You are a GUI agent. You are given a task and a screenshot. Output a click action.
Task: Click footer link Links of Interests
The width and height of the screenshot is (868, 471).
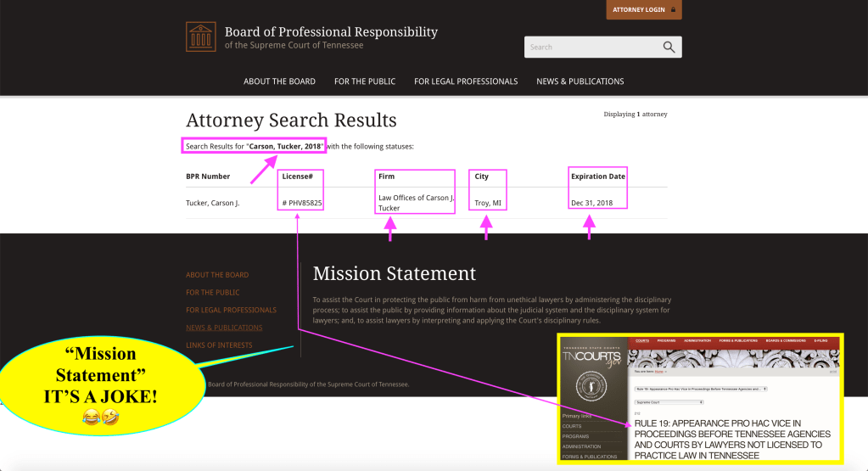pos(219,345)
